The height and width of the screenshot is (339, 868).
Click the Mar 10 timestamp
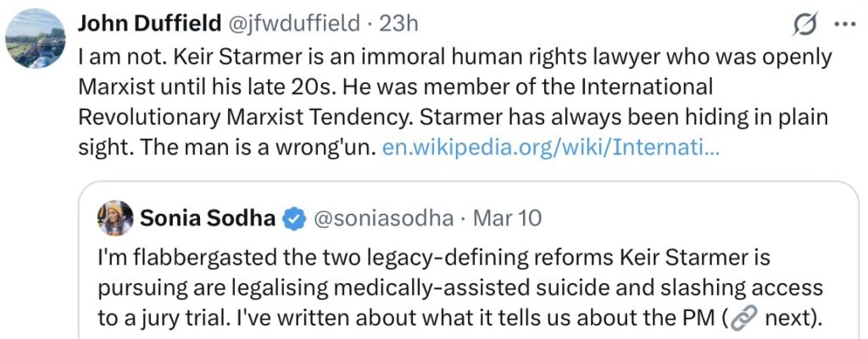pyautogui.click(x=507, y=219)
